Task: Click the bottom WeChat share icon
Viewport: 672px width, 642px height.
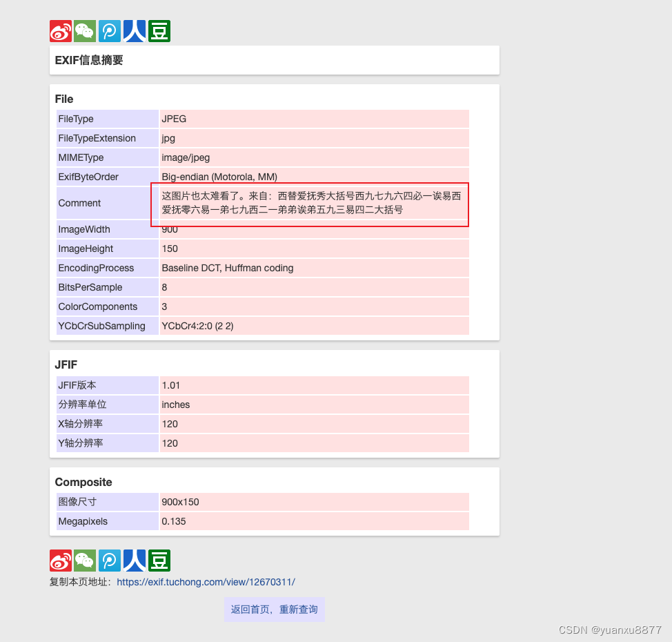Action: (85, 560)
